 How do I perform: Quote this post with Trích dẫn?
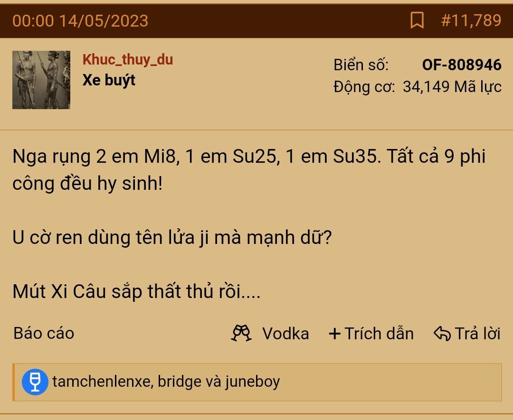379,334
